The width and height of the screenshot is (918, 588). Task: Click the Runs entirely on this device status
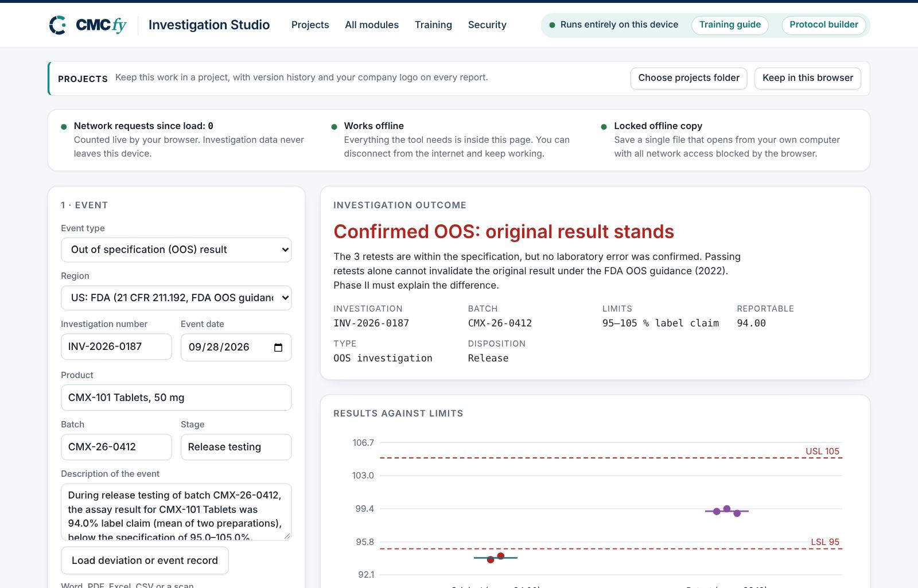tap(613, 25)
